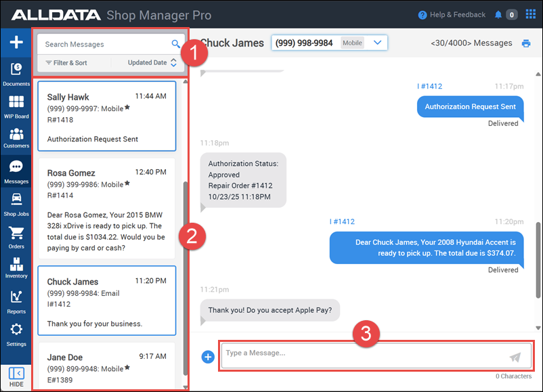Open Rosa Gomez conversation
543x392 pixels.
[107, 209]
